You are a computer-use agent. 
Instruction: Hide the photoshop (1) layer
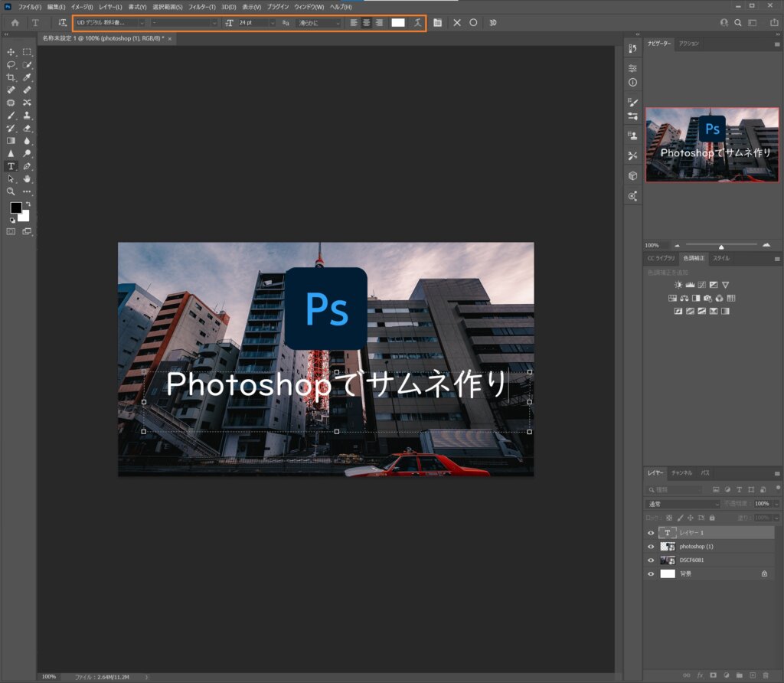click(651, 547)
